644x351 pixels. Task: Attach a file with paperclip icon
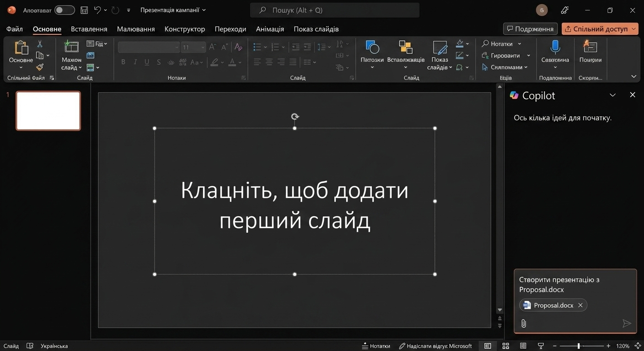524,324
